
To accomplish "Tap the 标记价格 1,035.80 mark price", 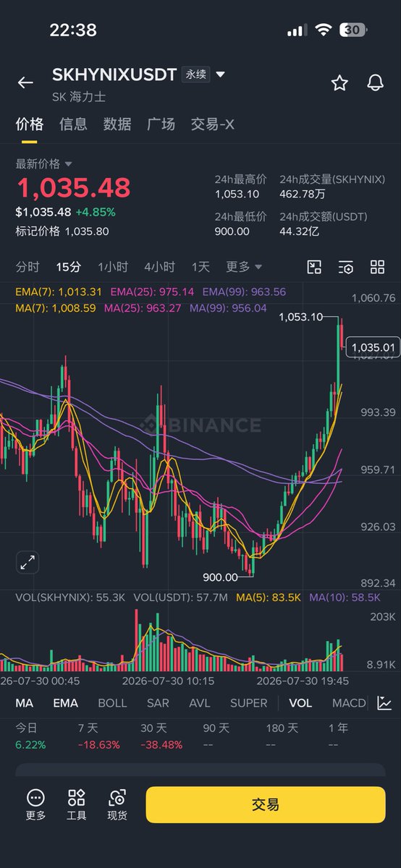I will coord(62,231).
